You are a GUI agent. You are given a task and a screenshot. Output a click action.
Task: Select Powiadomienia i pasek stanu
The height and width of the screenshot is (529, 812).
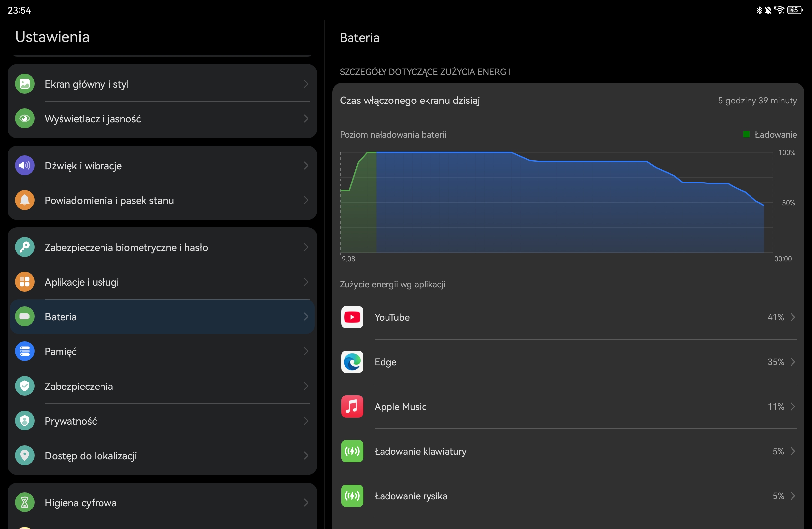click(162, 200)
